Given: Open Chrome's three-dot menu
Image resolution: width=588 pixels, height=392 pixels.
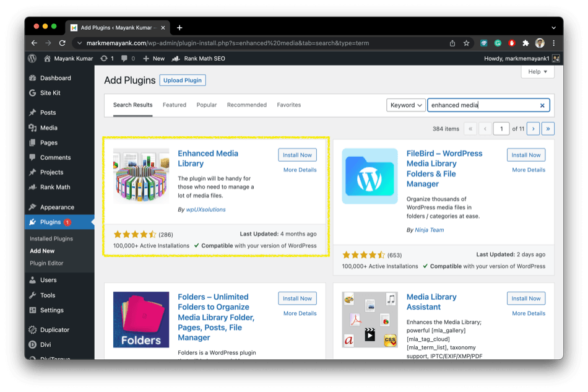Looking at the screenshot, I should point(553,43).
